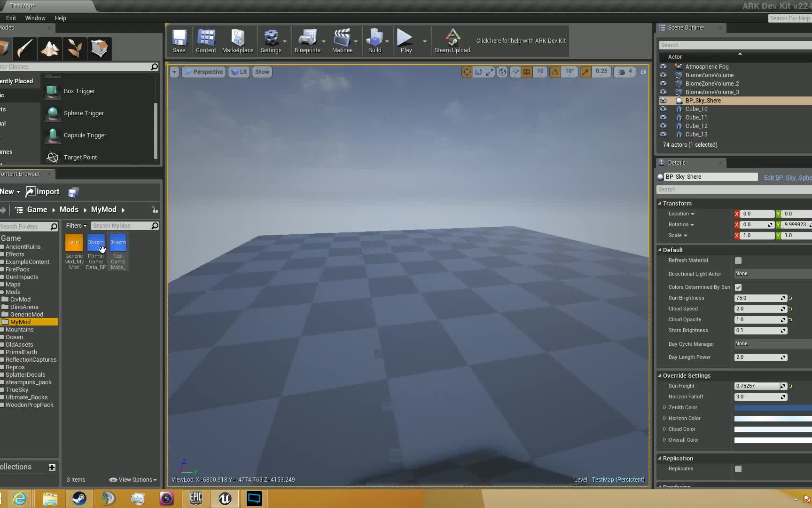The width and height of the screenshot is (812, 508).
Task: Select the scale gizmo tool in viewport
Action: [x=490, y=72]
